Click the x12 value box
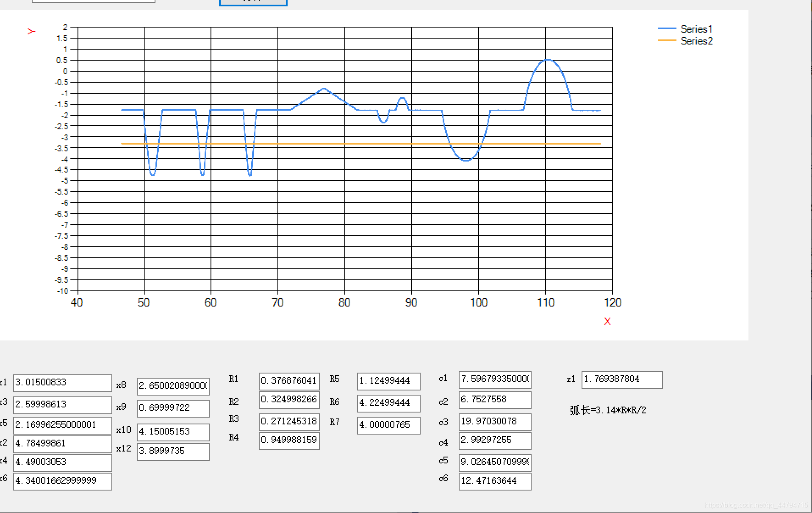Screen dimensions: 812x513 pos(173,452)
